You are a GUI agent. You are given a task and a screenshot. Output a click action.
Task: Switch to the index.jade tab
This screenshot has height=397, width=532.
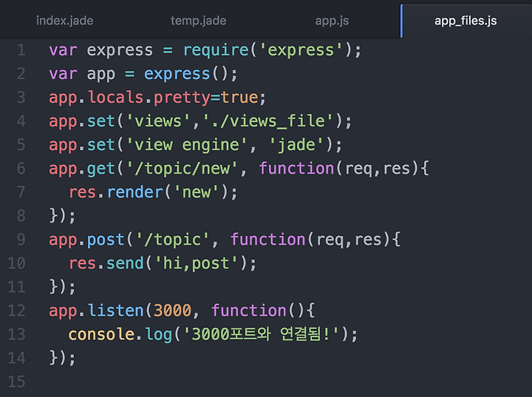click(x=64, y=21)
